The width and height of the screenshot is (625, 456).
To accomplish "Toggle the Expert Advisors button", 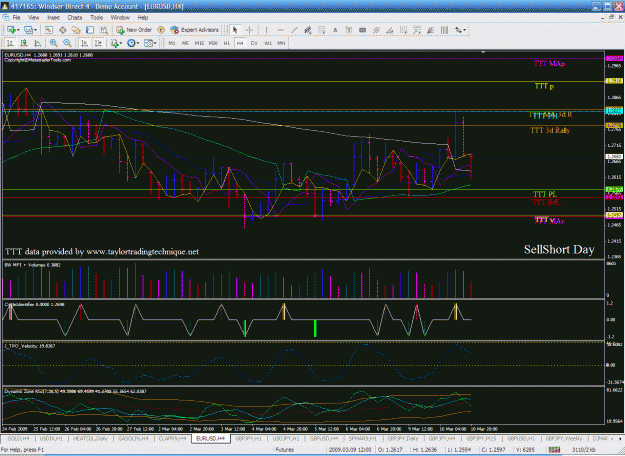I will 195,30.
